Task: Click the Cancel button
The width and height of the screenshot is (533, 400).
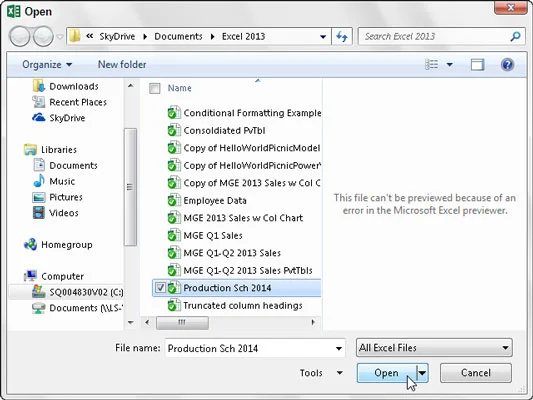Action: click(x=476, y=373)
